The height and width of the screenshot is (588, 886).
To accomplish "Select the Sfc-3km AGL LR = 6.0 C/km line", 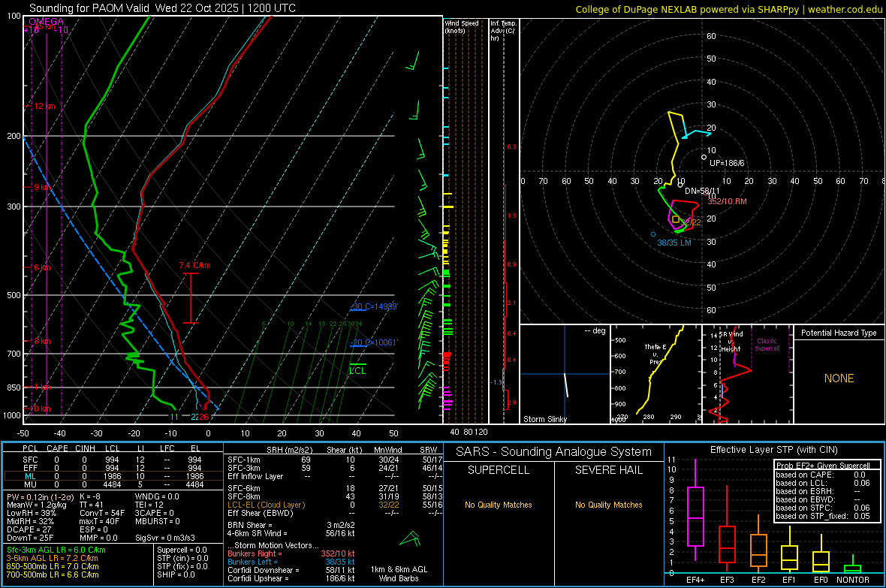I will [x=56, y=550].
